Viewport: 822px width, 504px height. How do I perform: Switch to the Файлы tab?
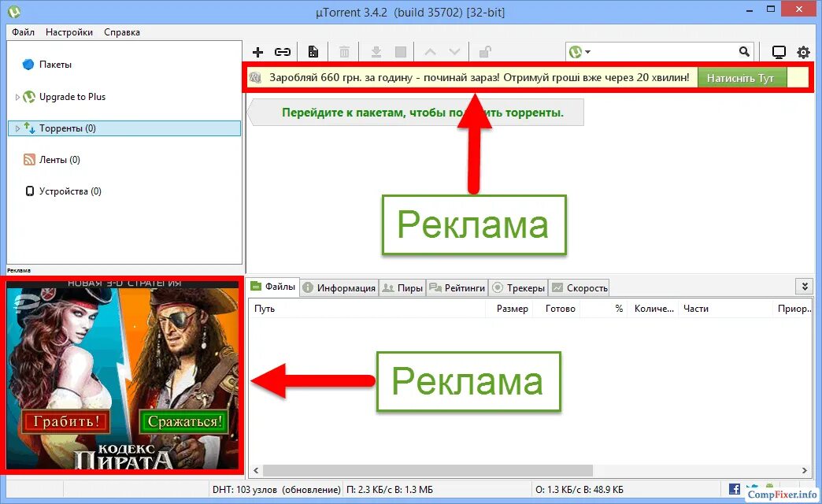click(273, 287)
